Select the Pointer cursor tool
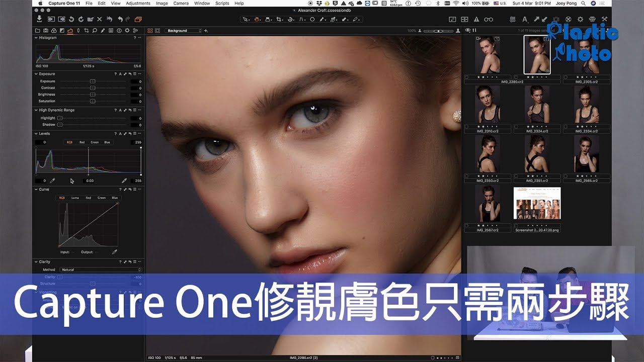 click(x=245, y=19)
